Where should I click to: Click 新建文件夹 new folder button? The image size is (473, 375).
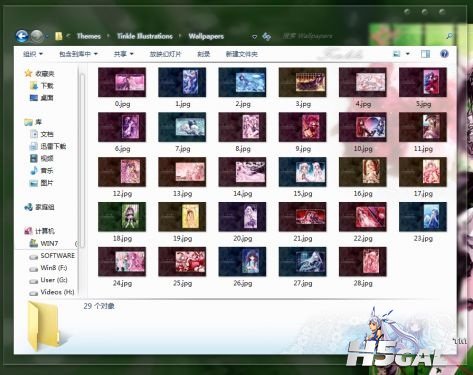click(x=242, y=54)
